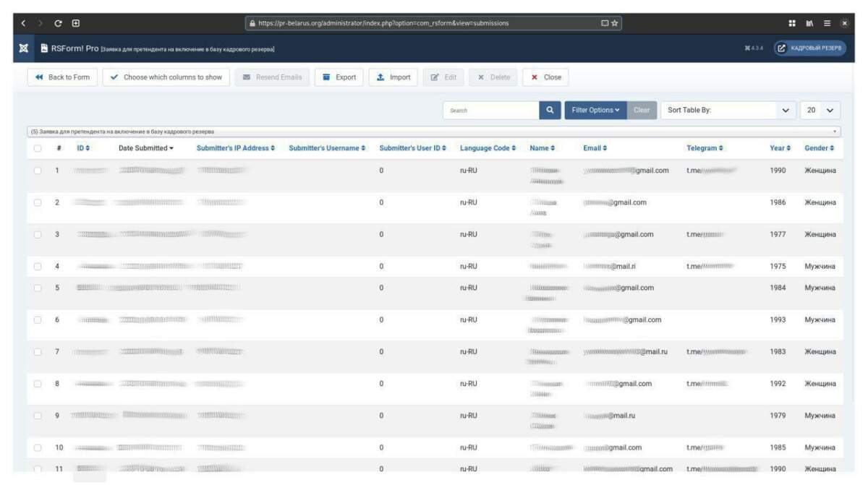Open a new browser tab
The height and width of the screenshot is (485, 868).
[x=76, y=23]
